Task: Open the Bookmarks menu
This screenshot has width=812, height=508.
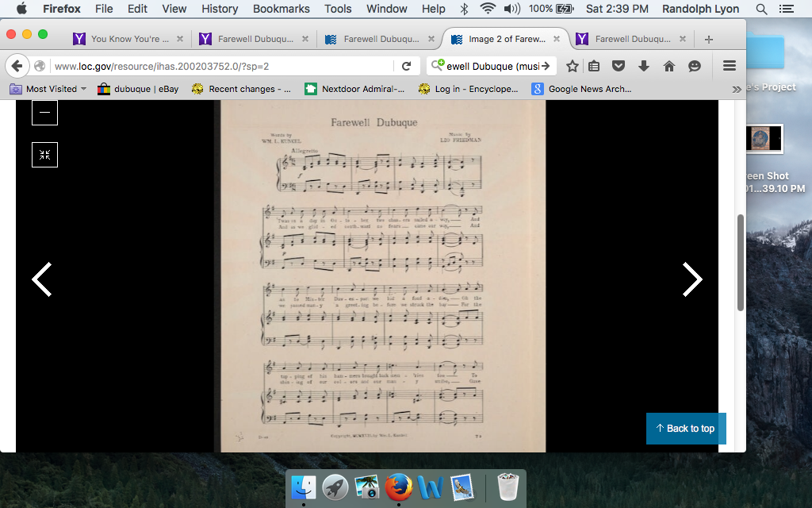Action: point(282,9)
